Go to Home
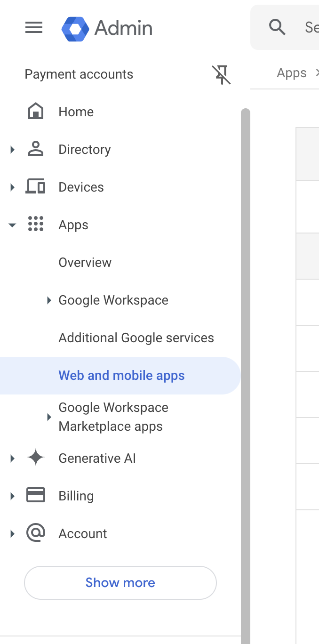319x644 pixels. (76, 112)
